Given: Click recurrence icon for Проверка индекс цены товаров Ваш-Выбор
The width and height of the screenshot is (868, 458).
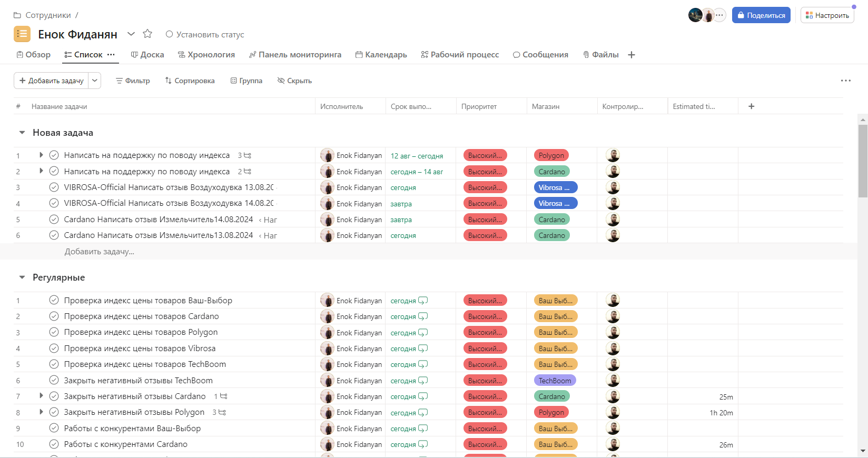Looking at the screenshot, I should [x=423, y=301].
